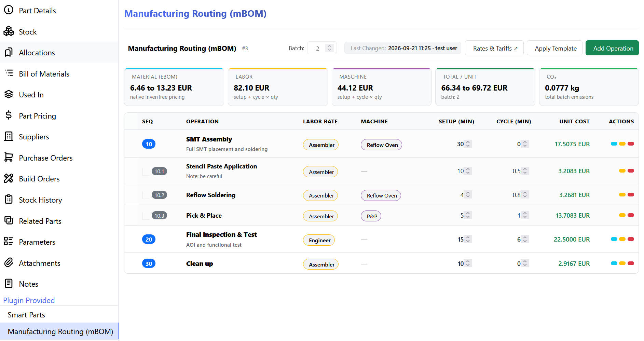Open Stock History clipboard icon
The width and height of the screenshot is (644, 341).
[x=9, y=200]
